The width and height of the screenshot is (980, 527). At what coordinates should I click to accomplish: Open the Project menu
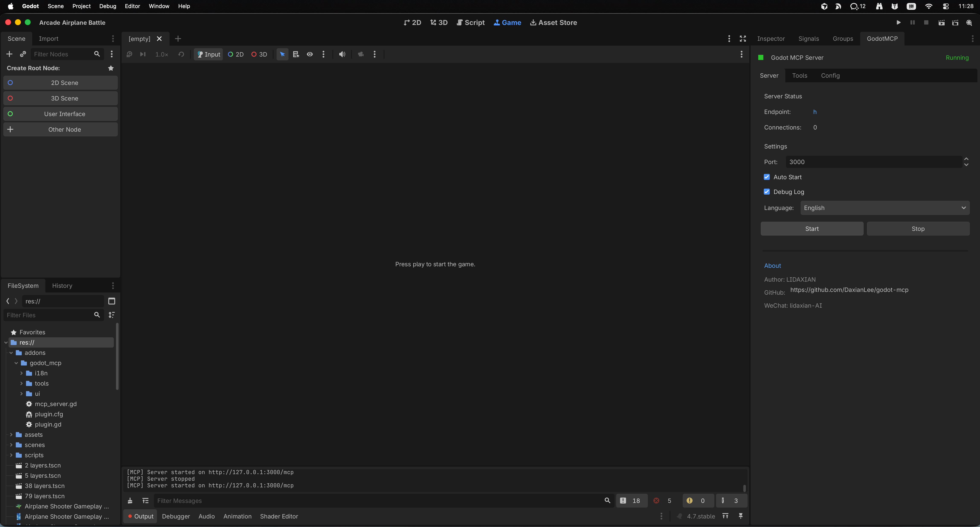coord(81,6)
